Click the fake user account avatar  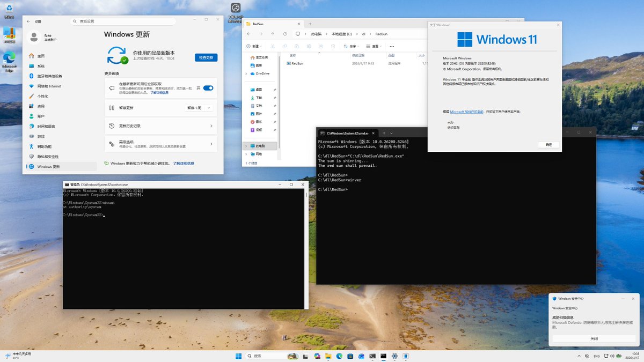tap(34, 37)
